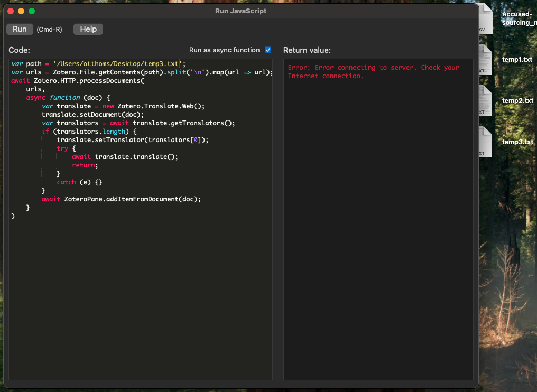This screenshot has height=392, width=537.
Task: Click the 'return;' statement in code
Action: tap(85, 165)
